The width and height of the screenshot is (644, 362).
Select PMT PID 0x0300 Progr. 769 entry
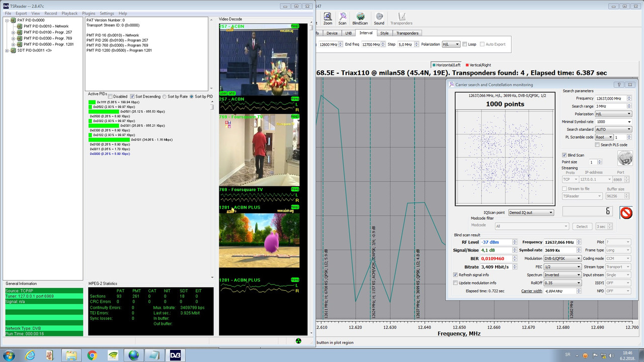[48, 38]
